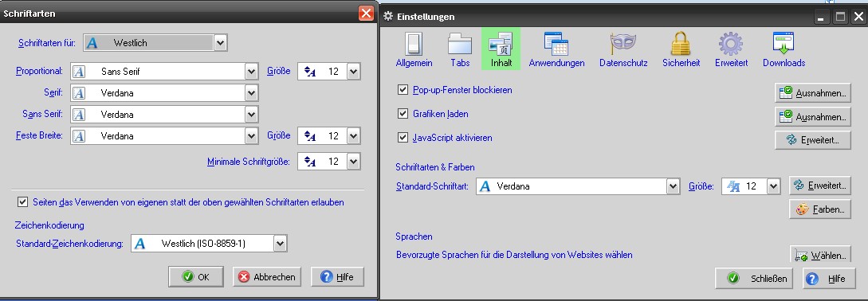868x301 pixels.
Task: Open the Tabs settings pane
Action: pos(460,50)
